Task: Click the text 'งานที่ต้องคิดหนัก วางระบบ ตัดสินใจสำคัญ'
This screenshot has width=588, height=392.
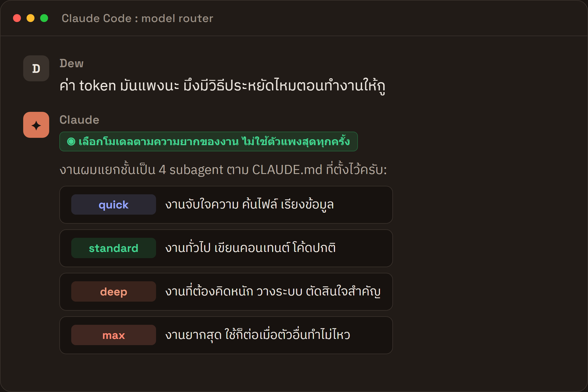Action: point(273,291)
